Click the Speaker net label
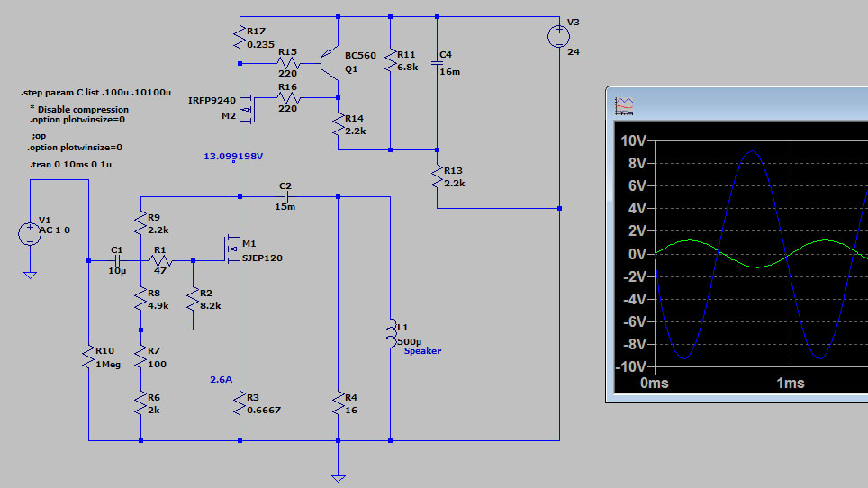The width and height of the screenshot is (868, 488). point(422,351)
